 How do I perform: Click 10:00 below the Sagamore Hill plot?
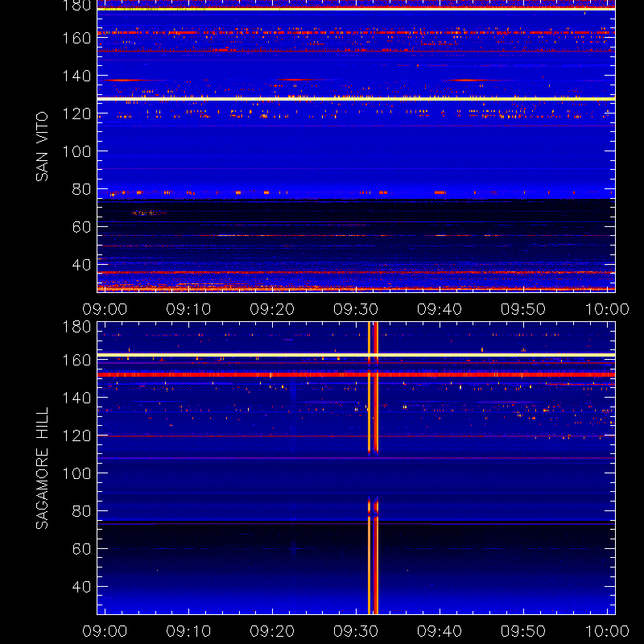[x=607, y=631]
